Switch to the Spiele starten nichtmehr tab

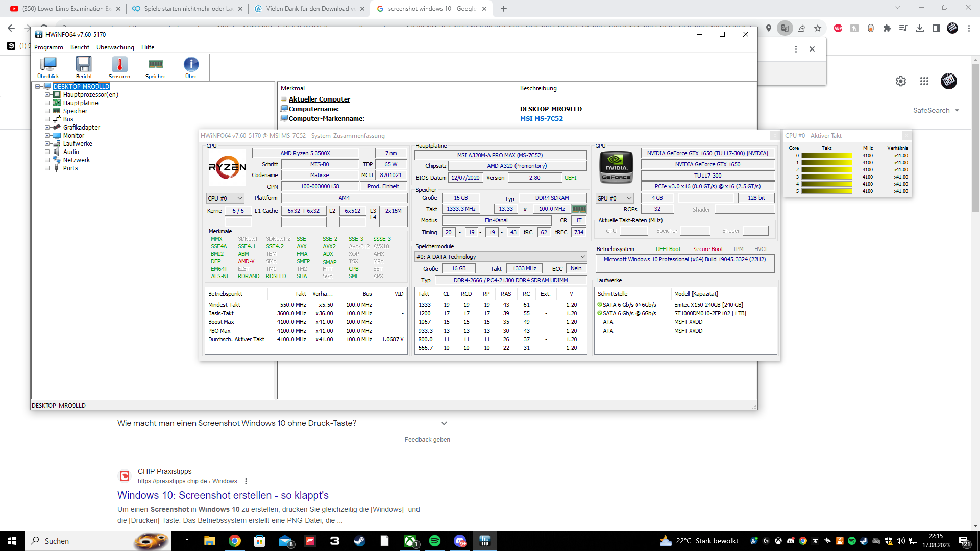click(187, 9)
